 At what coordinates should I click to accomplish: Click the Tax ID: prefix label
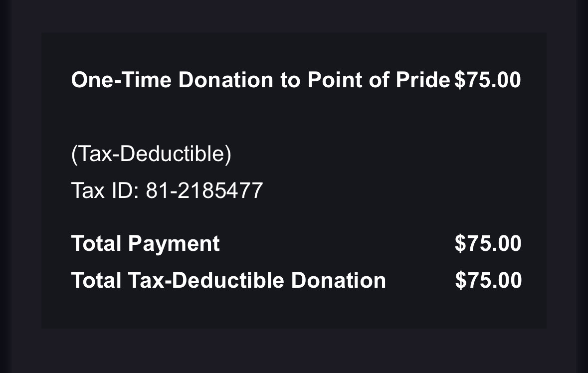pyautogui.click(x=105, y=190)
